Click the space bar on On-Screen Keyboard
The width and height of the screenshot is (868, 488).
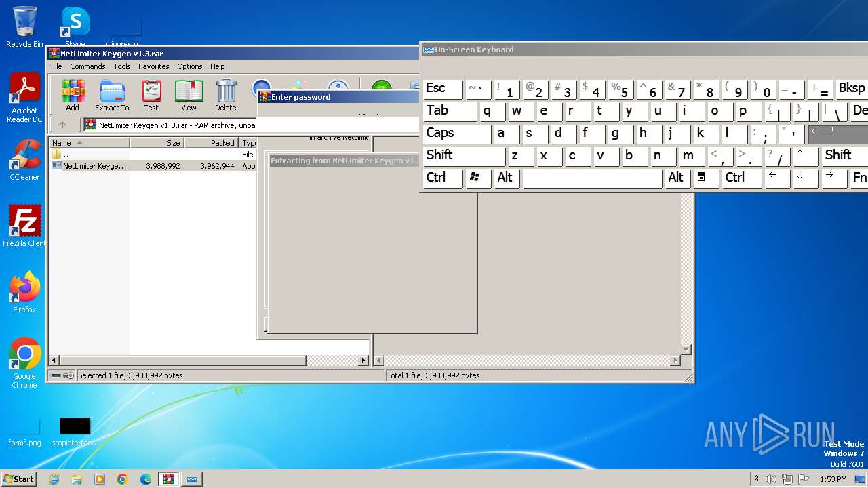(593, 178)
